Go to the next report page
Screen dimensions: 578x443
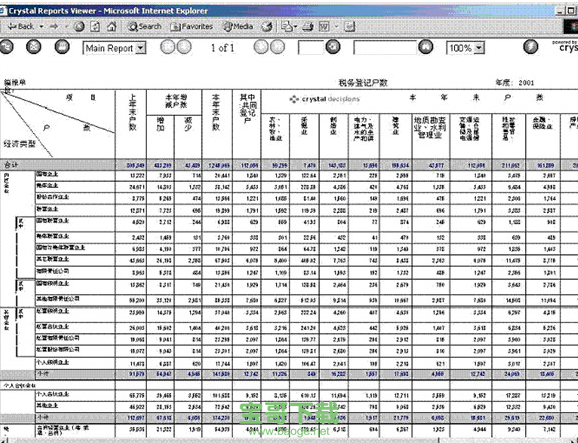coord(261,47)
